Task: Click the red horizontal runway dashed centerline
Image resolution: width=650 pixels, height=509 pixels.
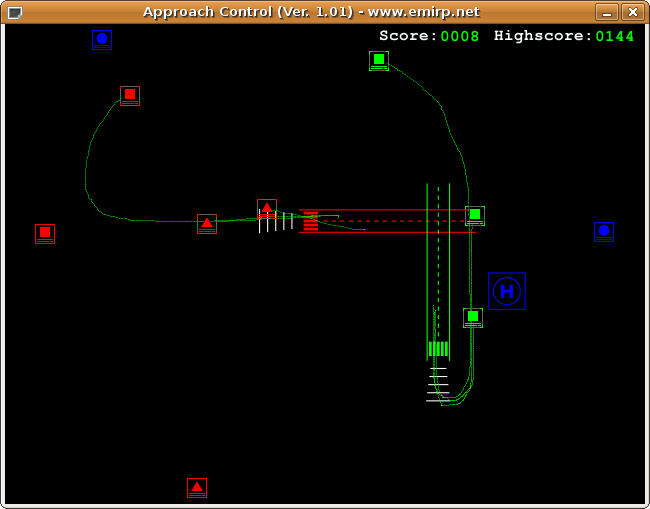Action: pos(390,221)
